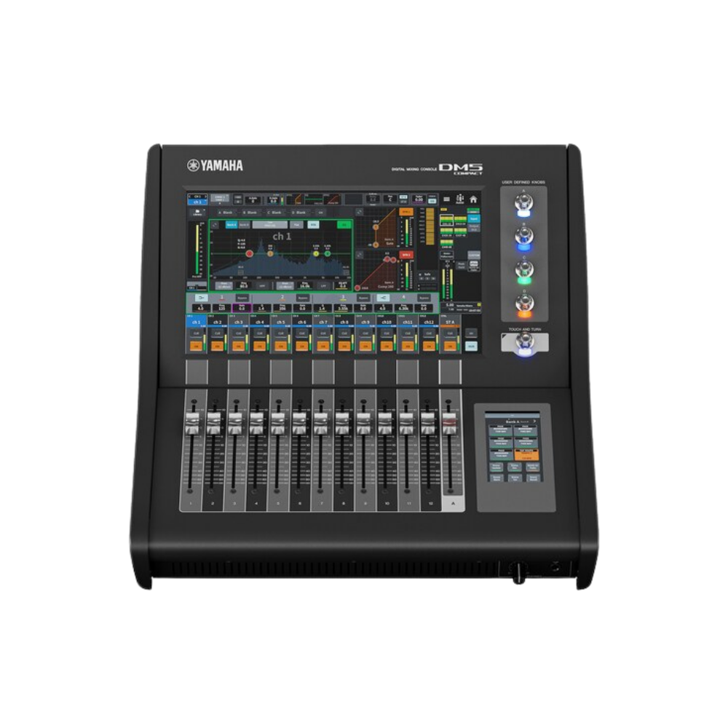Open the ch 1 channel selector

[197, 199]
